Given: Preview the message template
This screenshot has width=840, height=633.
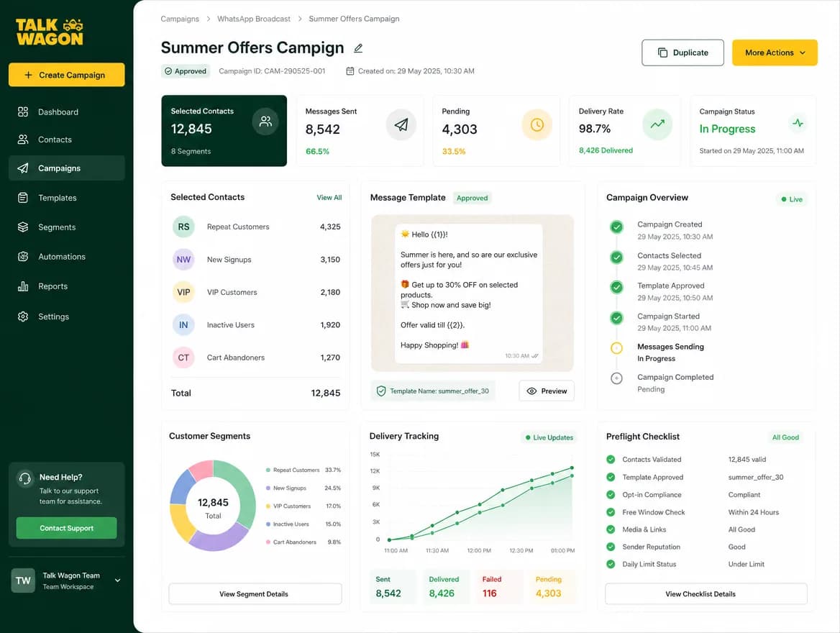Looking at the screenshot, I should pos(547,391).
